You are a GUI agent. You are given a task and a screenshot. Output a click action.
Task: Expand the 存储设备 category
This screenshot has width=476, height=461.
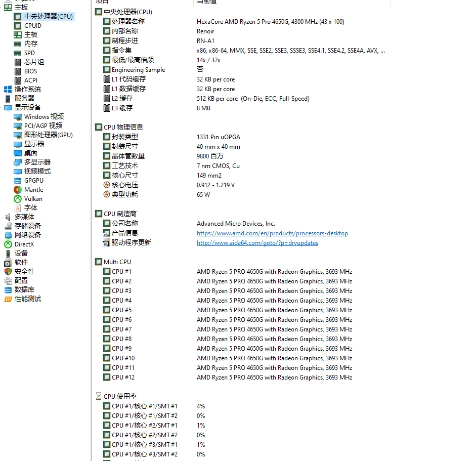27,226
